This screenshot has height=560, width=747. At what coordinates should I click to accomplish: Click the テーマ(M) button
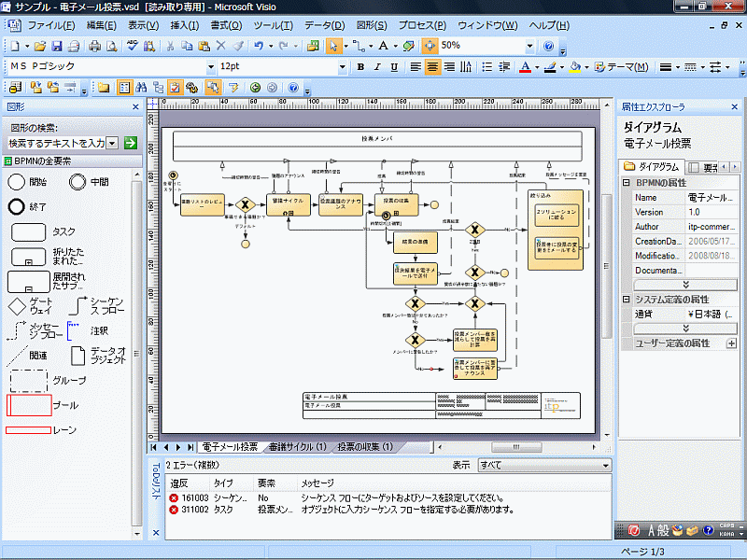(621, 67)
